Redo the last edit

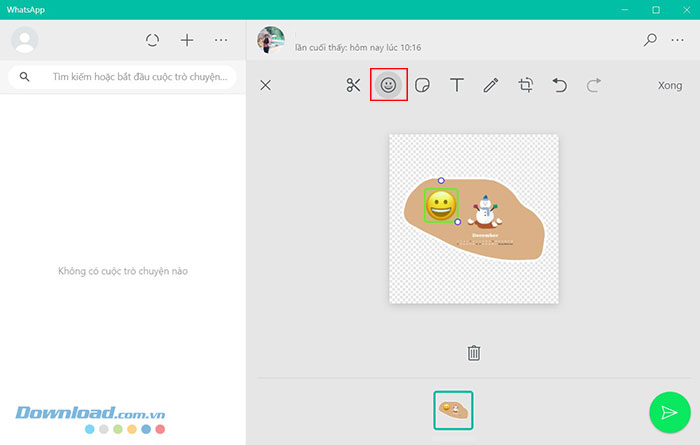(x=594, y=85)
